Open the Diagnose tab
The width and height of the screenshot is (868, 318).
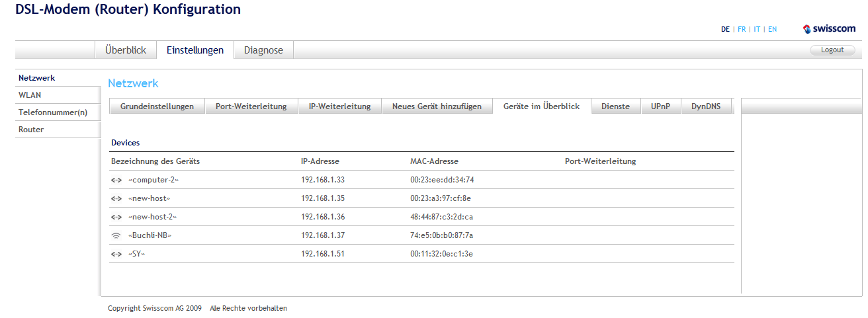[x=263, y=50]
